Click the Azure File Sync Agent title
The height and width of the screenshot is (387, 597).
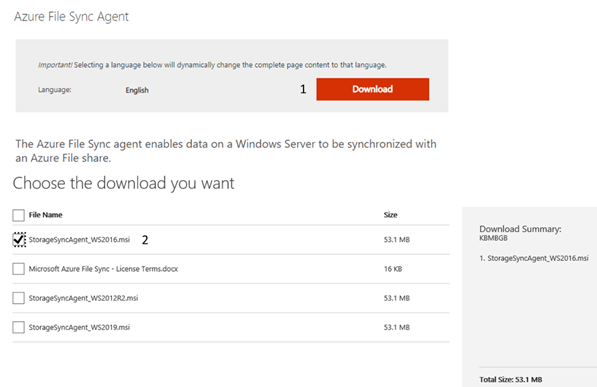point(71,17)
